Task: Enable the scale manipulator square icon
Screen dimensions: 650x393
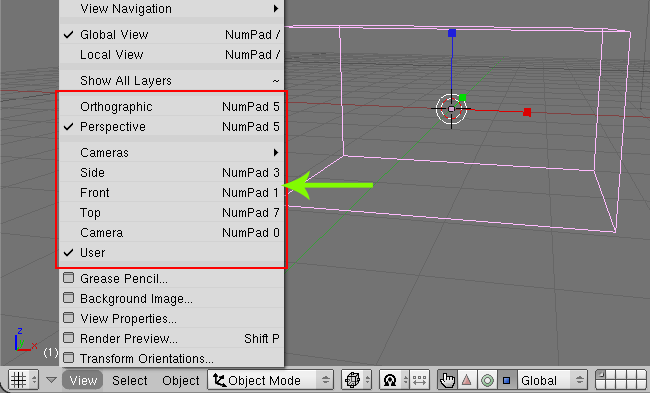Action: click(x=507, y=380)
